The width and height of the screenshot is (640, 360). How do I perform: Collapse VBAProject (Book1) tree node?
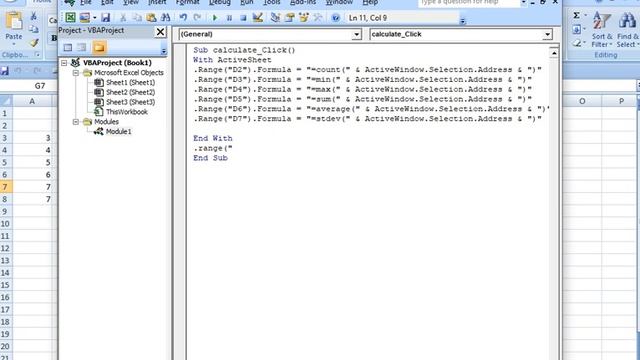[64, 63]
